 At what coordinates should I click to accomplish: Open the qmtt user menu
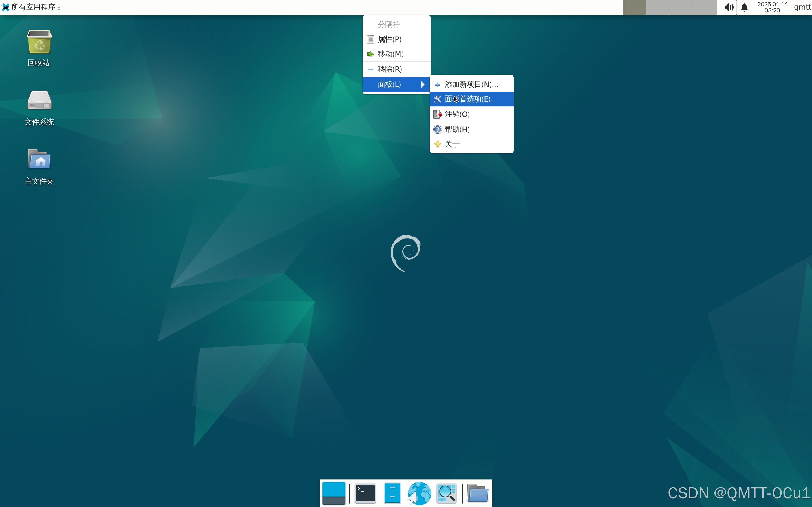(802, 7)
